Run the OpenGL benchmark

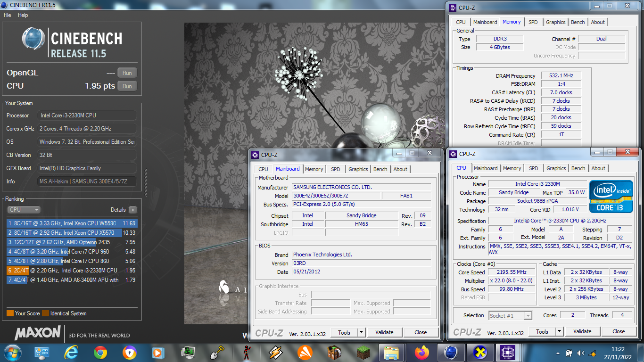click(x=127, y=73)
